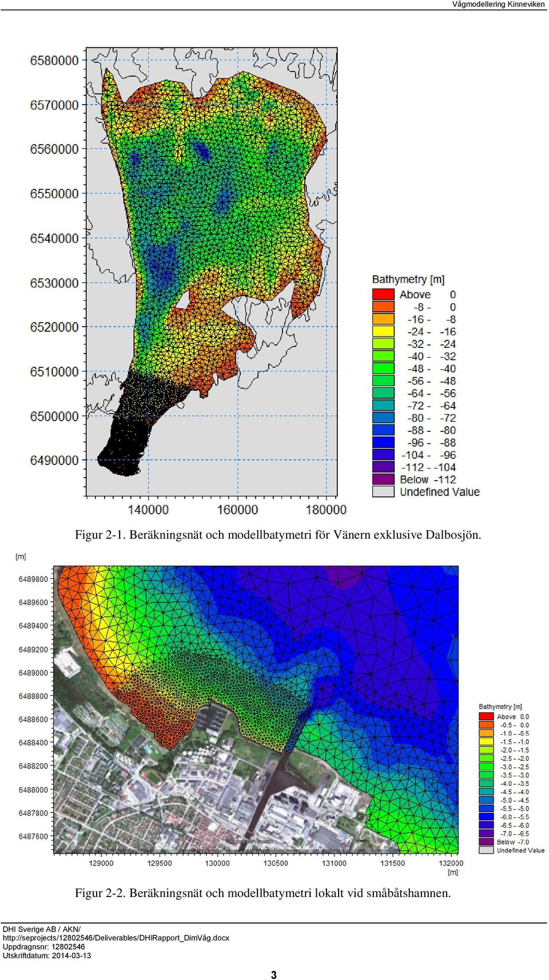Click the '6530000' y-axis label
549x980 pixels.
[x=54, y=283]
